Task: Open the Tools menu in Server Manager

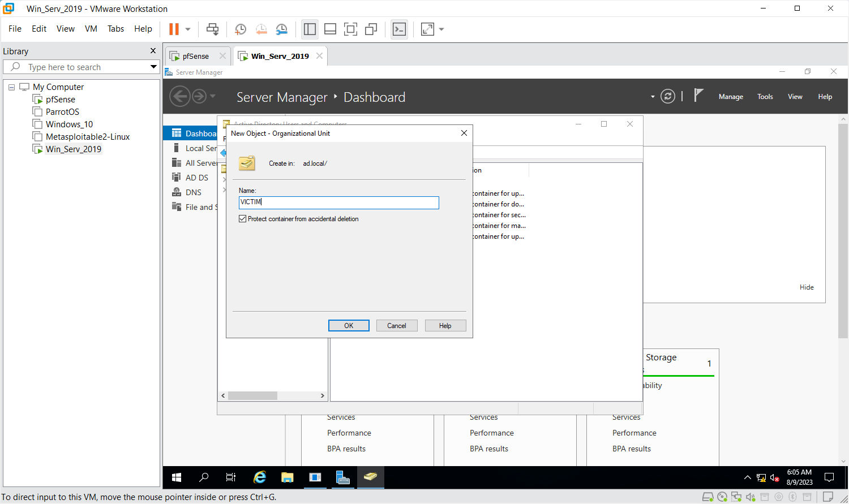Action: [x=765, y=97]
